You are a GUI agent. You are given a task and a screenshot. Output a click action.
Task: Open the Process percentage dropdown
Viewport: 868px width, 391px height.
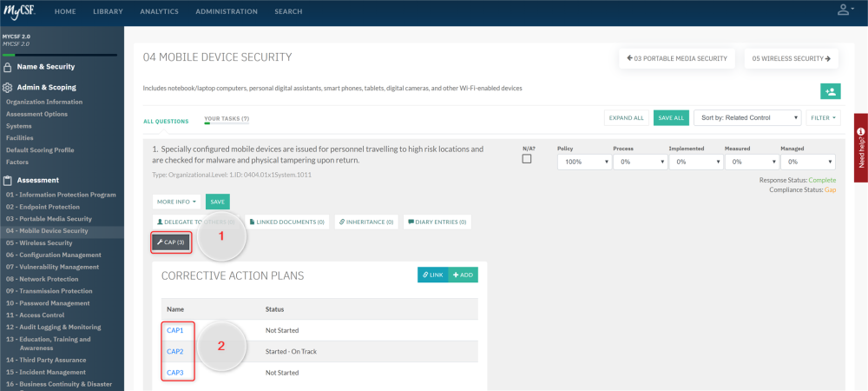click(640, 162)
